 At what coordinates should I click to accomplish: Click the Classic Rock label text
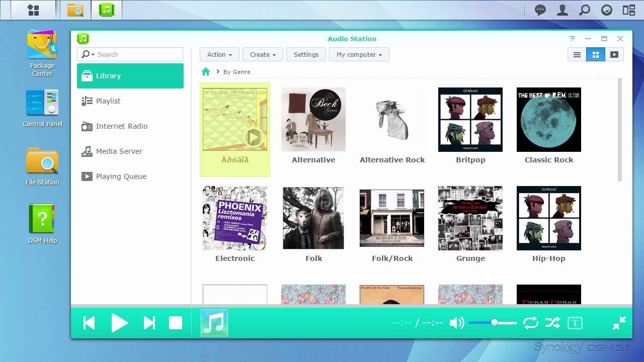click(x=549, y=160)
